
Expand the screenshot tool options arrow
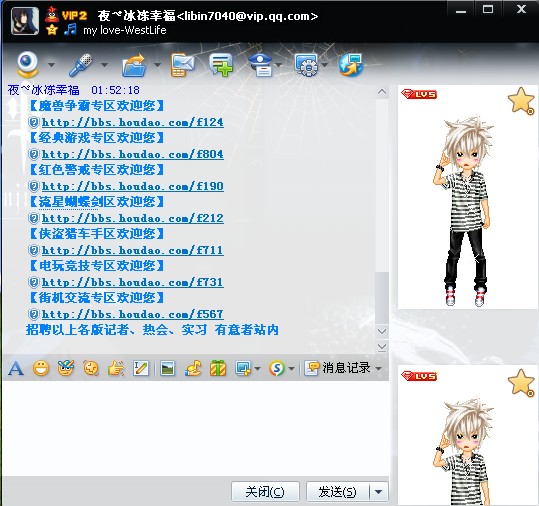click(x=257, y=368)
